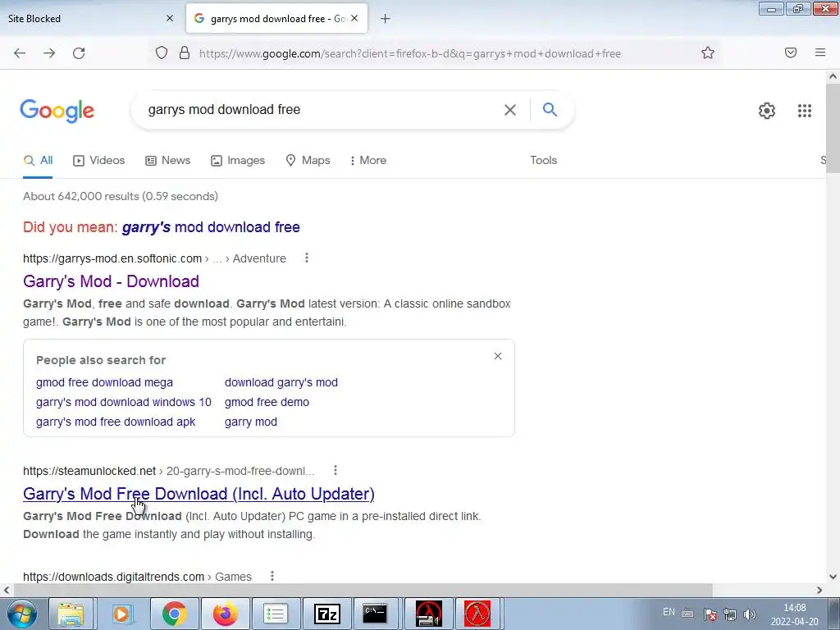Click the vertical scrollbar up arrow
Viewport: 840px width, 630px height.
833,76
